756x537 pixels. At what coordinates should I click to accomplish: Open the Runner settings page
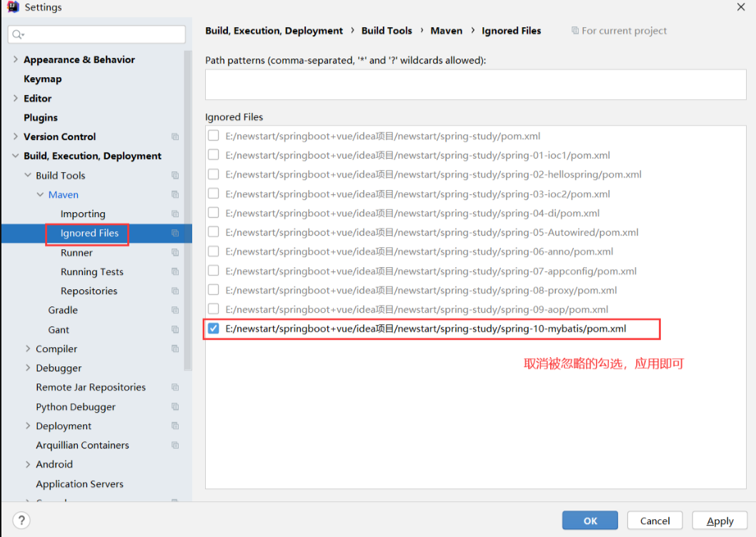point(76,252)
